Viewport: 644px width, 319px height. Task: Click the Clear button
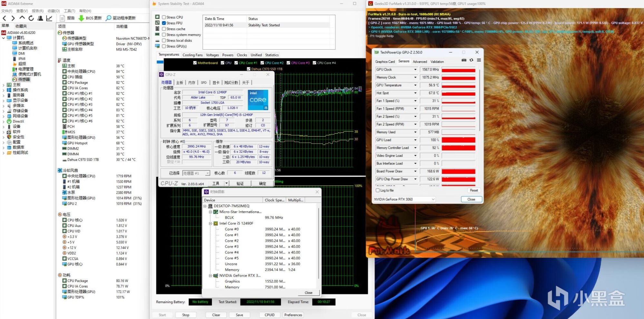(216, 315)
